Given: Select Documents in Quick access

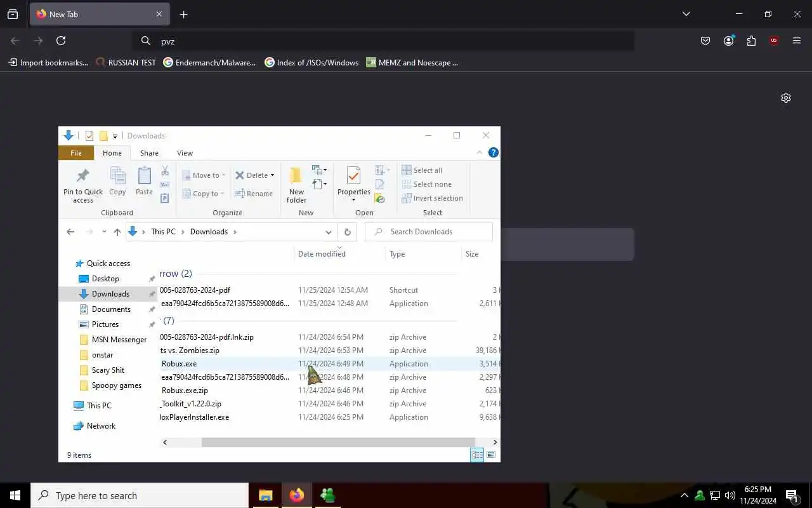Looking at the screenshot, I should coord(111,309).
